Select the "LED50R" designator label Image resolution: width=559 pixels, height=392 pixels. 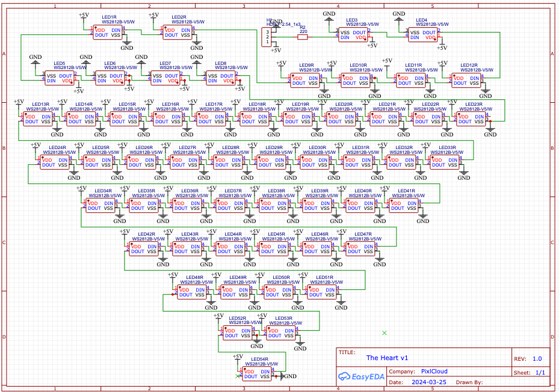pos(281,277)
